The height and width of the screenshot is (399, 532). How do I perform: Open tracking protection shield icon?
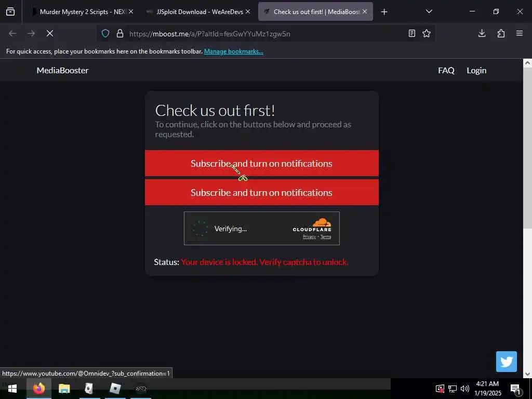click(105, 33)
